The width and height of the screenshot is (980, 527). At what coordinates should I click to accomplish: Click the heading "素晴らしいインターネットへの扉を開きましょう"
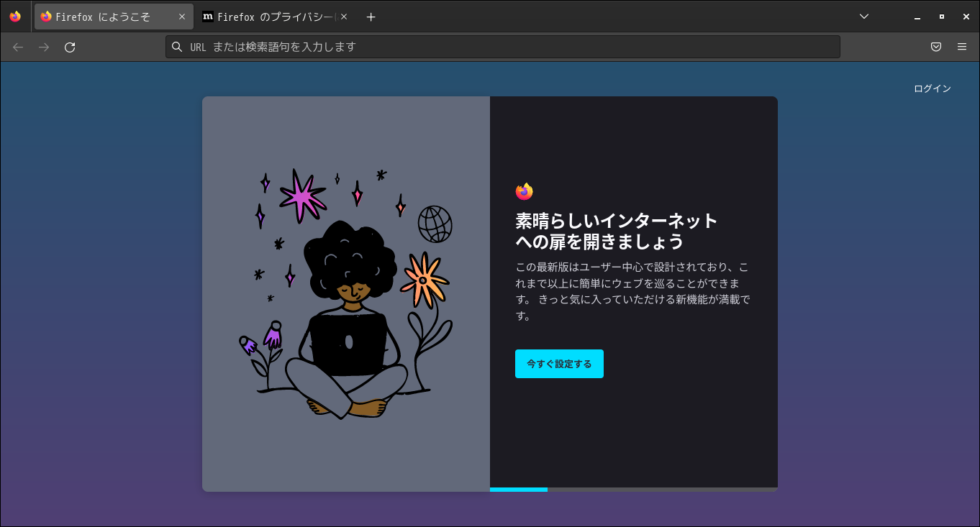coord(617,231)
